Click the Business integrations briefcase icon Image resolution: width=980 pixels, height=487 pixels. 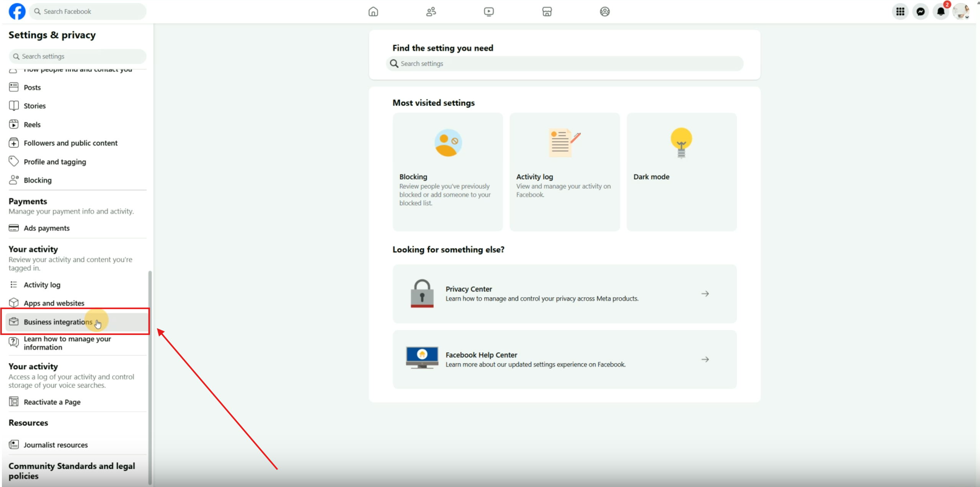tap(14, 321)
